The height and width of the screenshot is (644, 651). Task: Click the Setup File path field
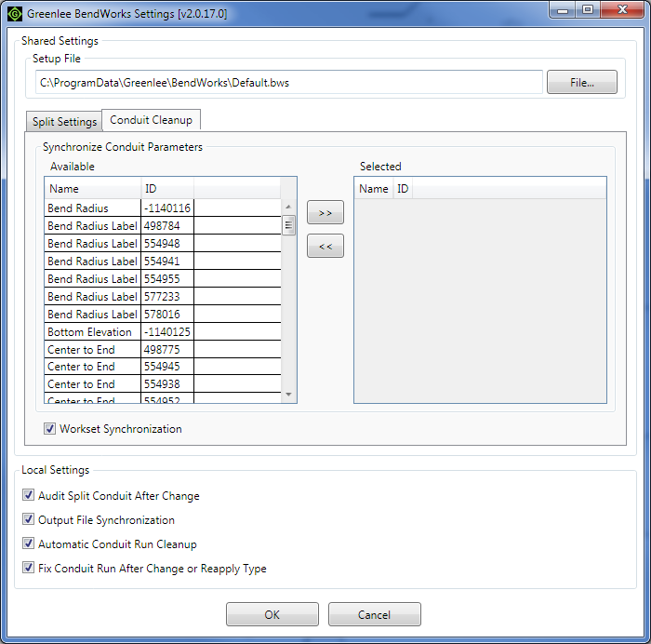tap(289, 82)
